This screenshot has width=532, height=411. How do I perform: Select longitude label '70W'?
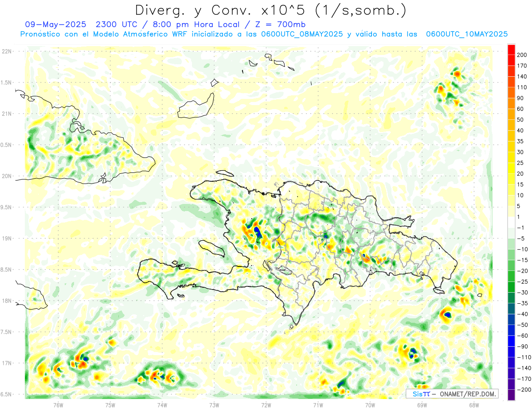(370, 405)
